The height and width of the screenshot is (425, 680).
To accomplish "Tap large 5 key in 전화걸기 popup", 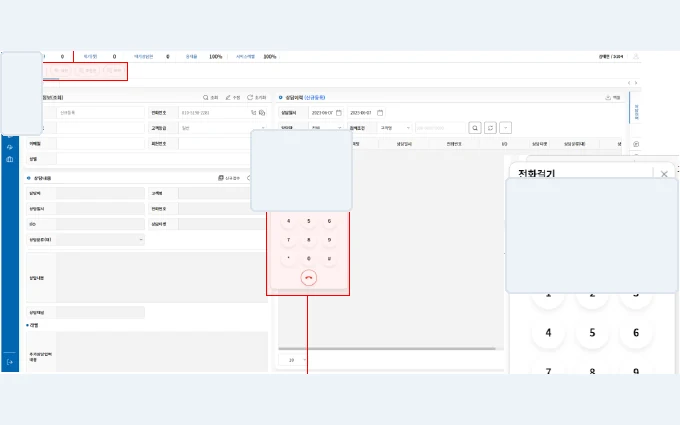I will tap(592, 333).
